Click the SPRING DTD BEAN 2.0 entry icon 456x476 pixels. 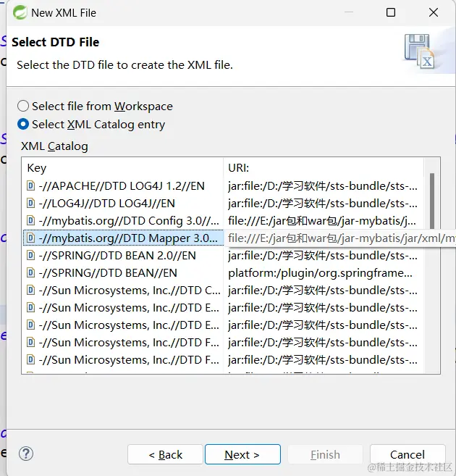pos(30,255)
